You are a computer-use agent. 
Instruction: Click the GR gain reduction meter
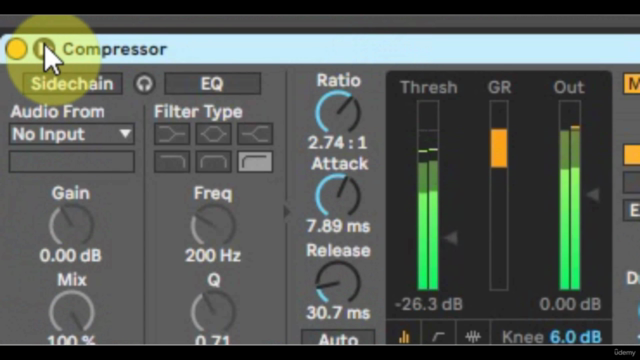click(499, 196)
